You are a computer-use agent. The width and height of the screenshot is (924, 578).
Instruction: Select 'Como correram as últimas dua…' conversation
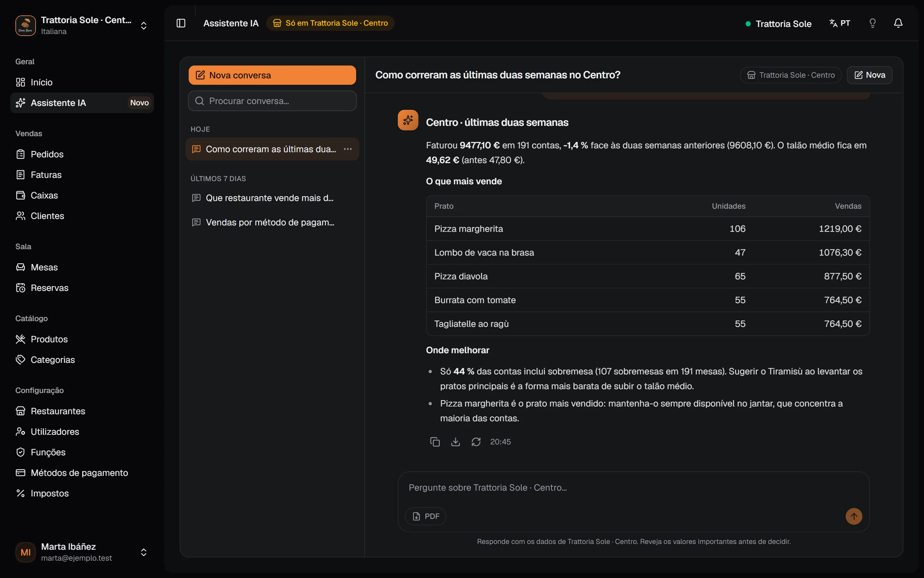(x=272, y=149)
